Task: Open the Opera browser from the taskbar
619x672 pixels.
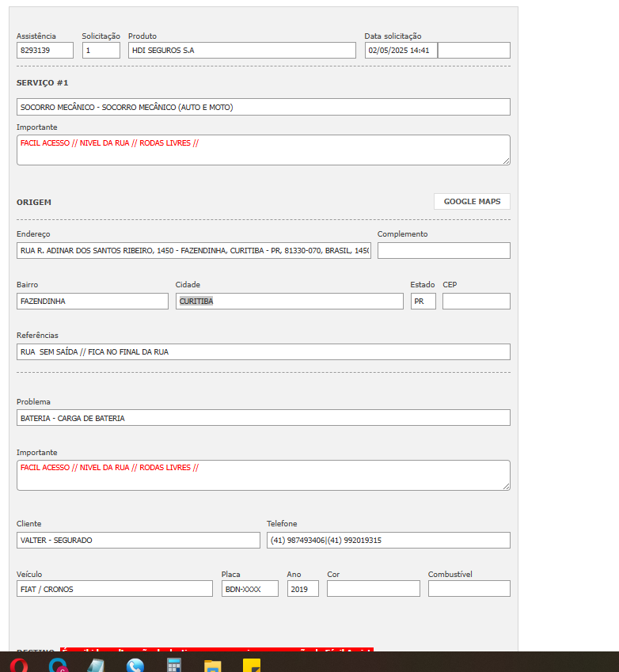Action: tap(19, 664)
